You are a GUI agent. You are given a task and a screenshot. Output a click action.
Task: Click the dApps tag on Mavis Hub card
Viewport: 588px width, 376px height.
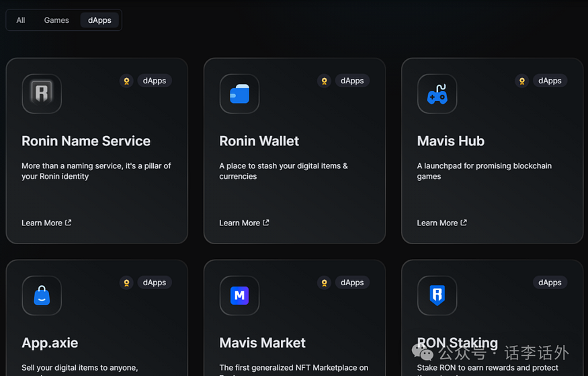[550, 81]
